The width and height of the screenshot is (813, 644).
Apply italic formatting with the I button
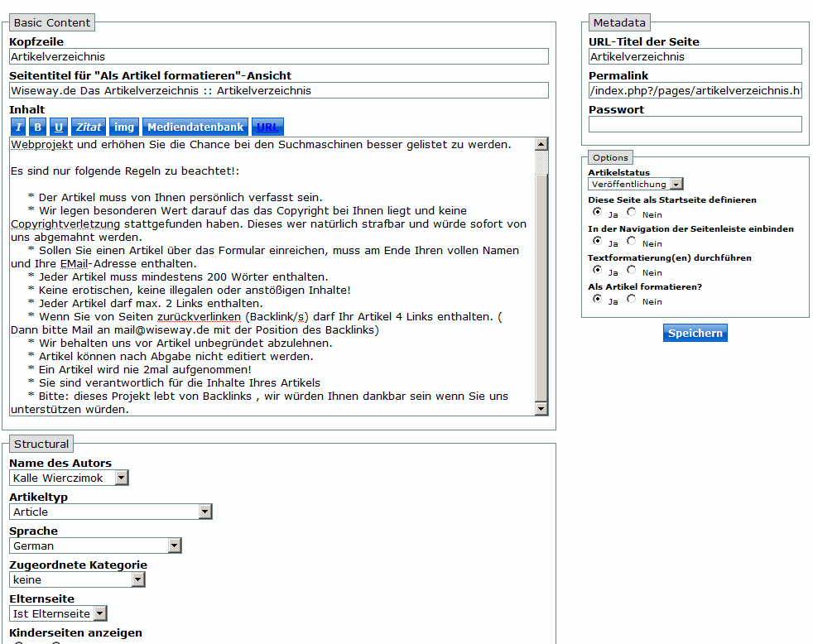(17, 127)
